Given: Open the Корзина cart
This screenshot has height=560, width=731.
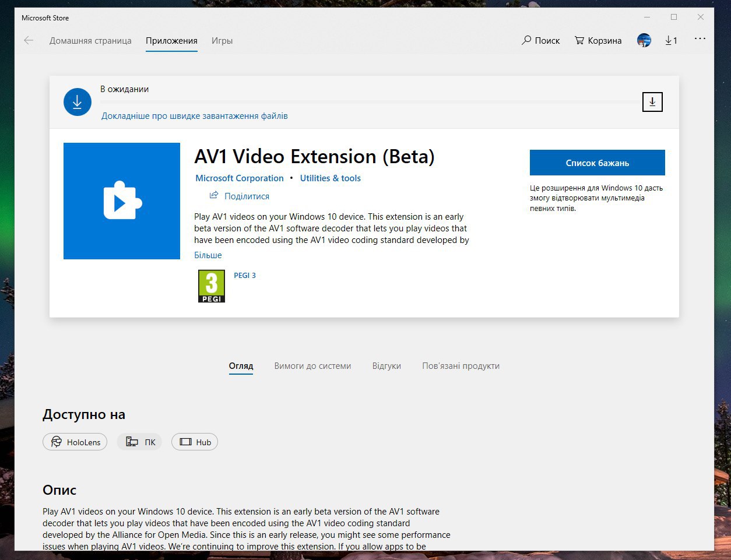Looking at the screenshot, I should pyautogui.click(x=598, y=41).
